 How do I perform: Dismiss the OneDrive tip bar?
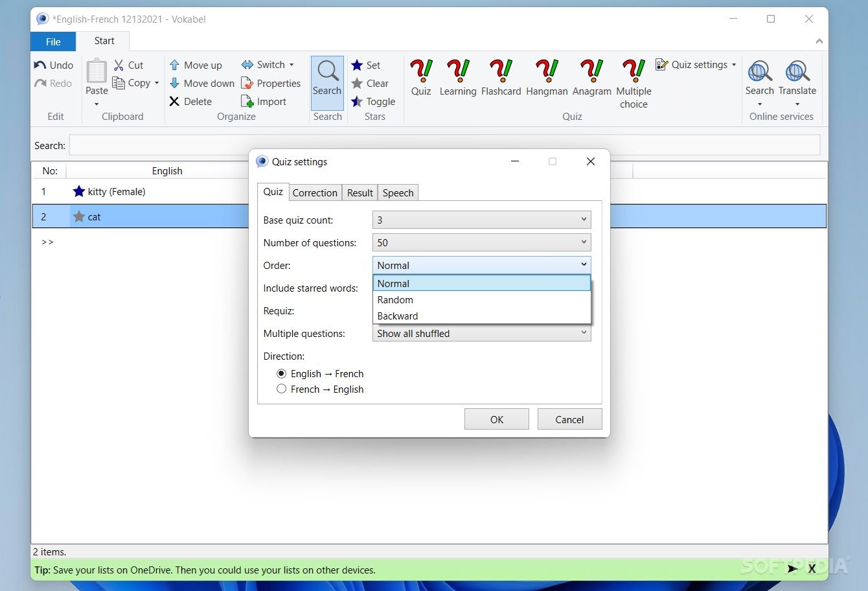point(812,569)
